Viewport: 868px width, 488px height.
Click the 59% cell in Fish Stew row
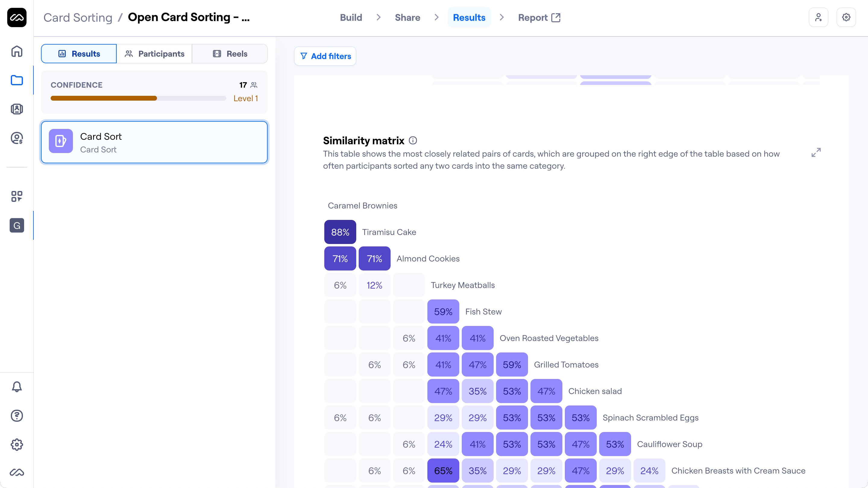coord(443,311)
